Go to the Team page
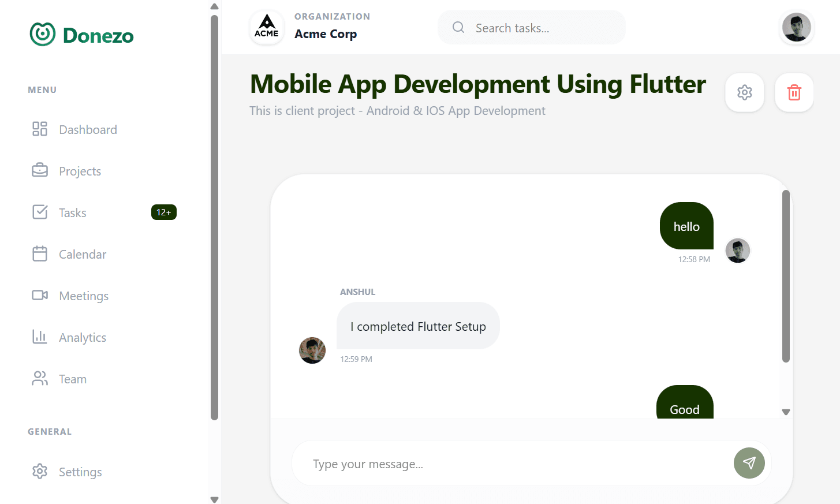 73,379
